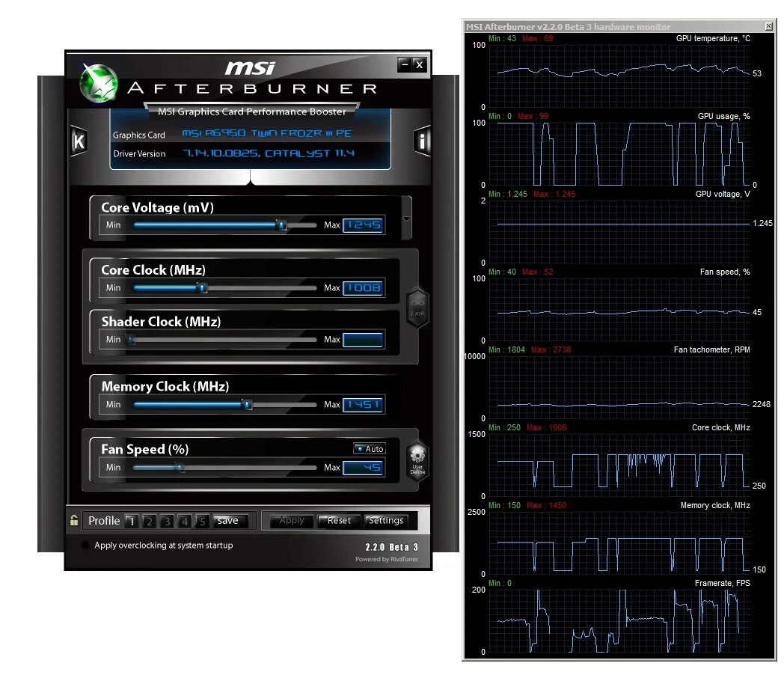Open the information i side button

[x=422, y=141]
